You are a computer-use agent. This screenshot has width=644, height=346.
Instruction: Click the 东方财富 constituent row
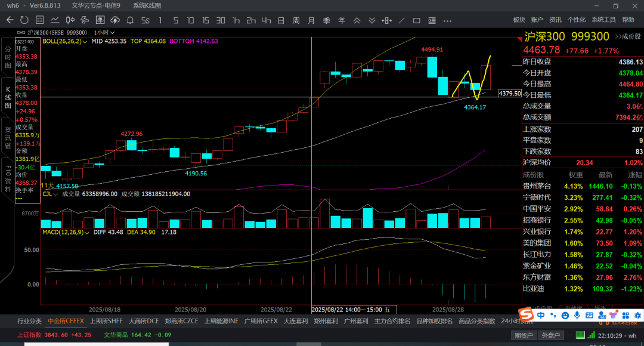583,277
